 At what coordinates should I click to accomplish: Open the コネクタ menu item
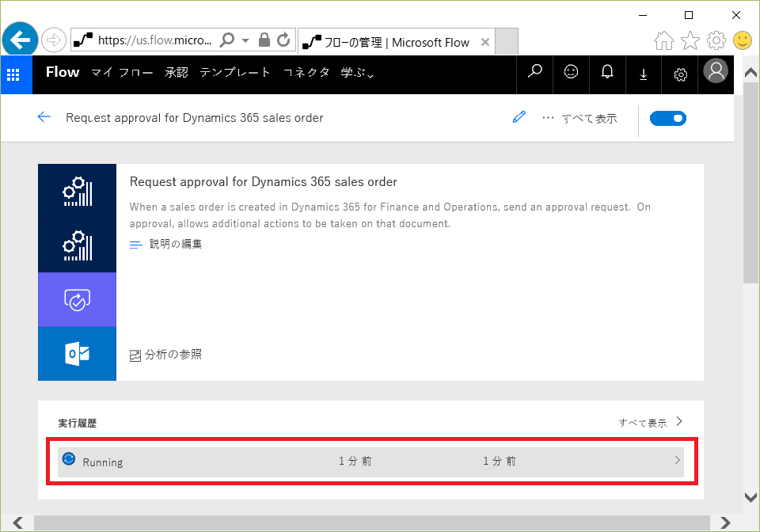[x=306, y=73]
